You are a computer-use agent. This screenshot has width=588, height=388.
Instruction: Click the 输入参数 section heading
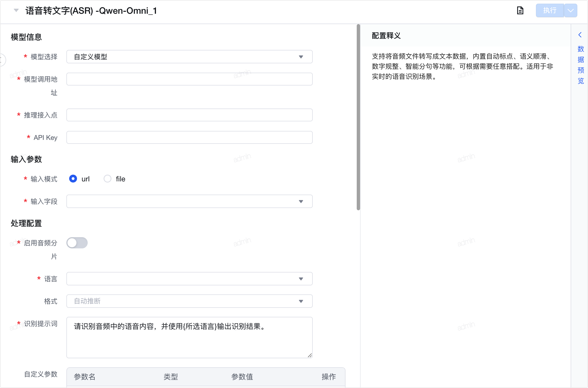coord(26,159)
